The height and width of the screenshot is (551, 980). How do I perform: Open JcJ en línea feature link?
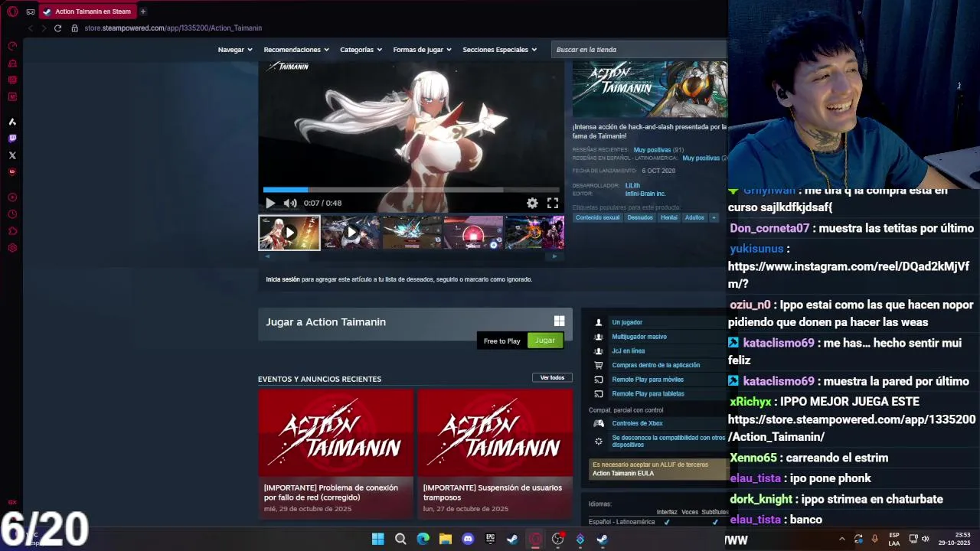pos(629,350)
